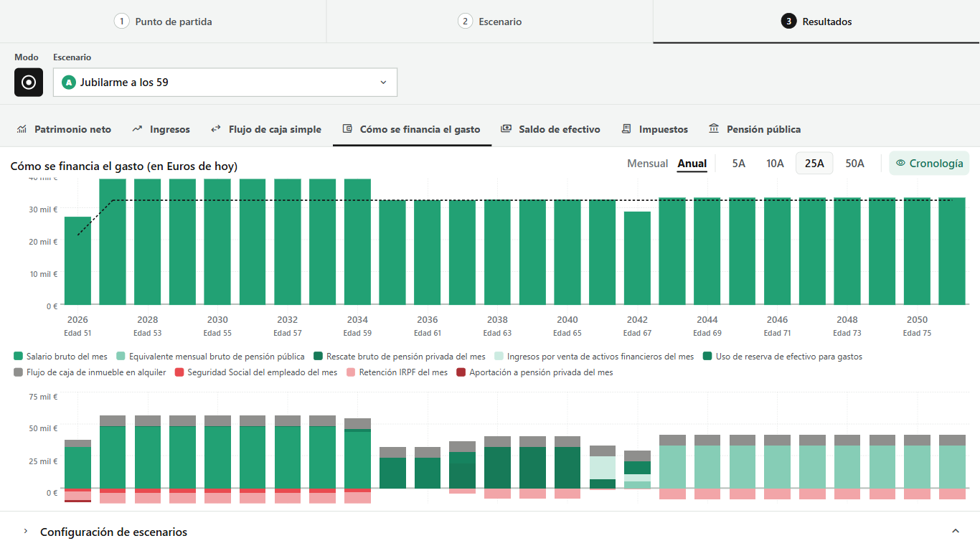The width and height of the screenshot is (980, 551).
Task: Select the 10A time range
Action: pyautogui.click(x=775, y=164)
